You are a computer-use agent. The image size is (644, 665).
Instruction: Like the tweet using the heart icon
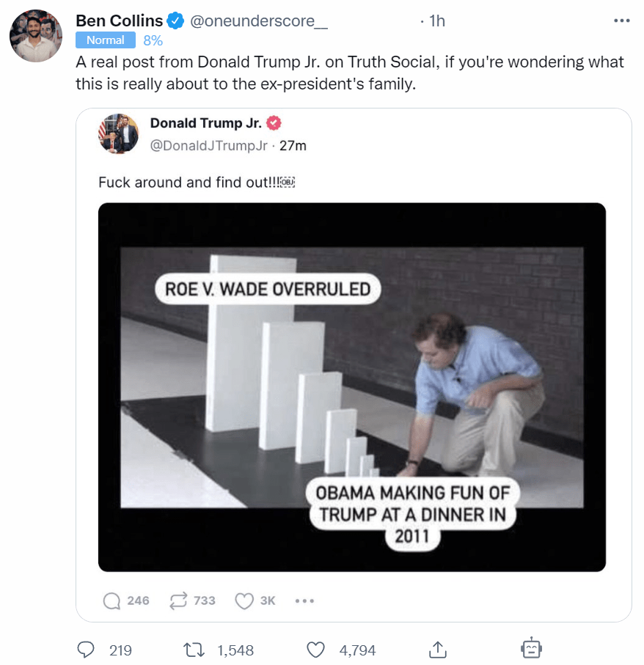pyautogui.click(x=315, y=650)
